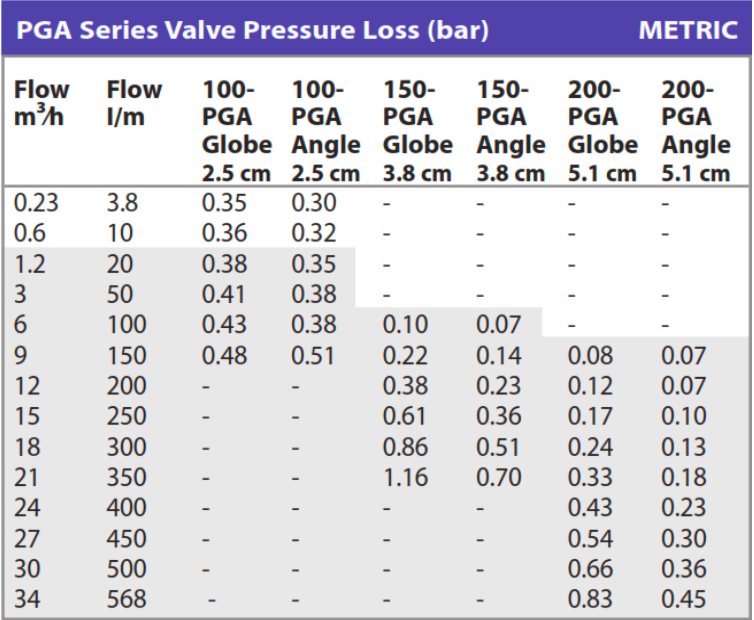The image size is (754, 620).
Task: Click the 100-PGA Angle 2.5 cm header
Action: (x=325, y=131)
